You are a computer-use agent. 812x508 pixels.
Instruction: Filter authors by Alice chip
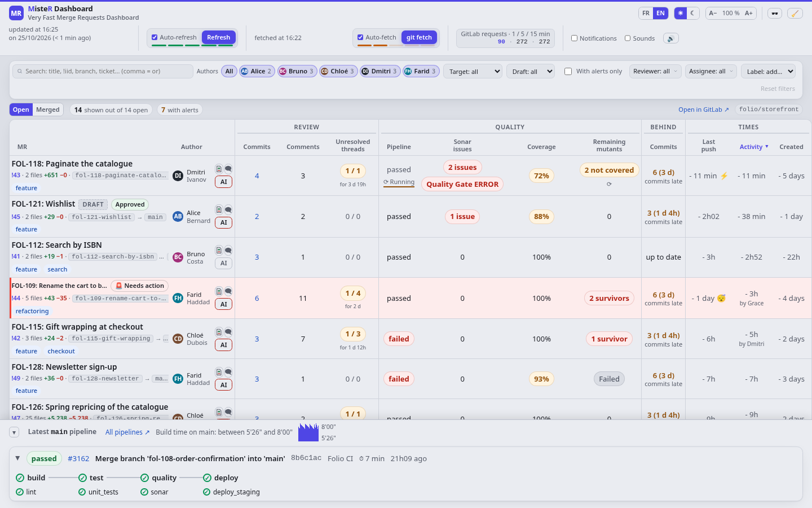tap(257, 71)
